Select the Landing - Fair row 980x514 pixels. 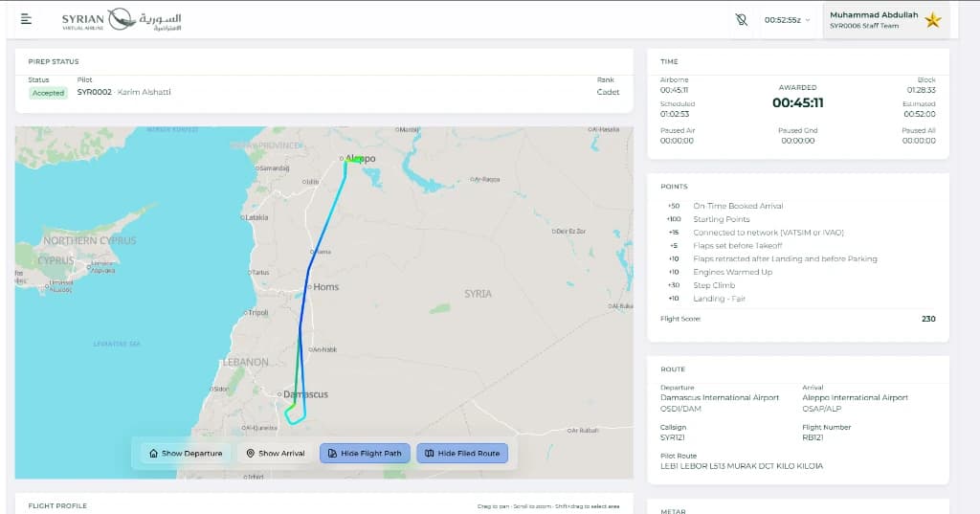tap(797, 299)
